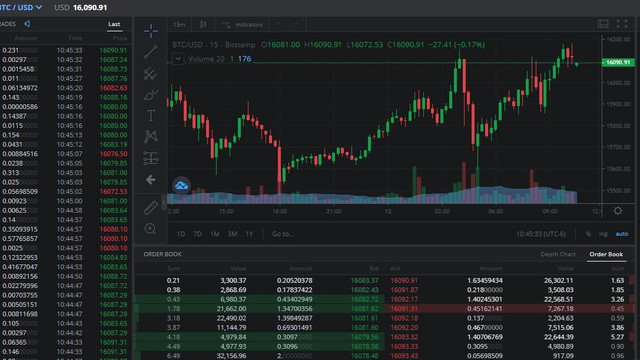Image resolution: width=640 pixels, height=360 pixels.
Task: Open the pattern drawing tool
Action: [151, 136]
